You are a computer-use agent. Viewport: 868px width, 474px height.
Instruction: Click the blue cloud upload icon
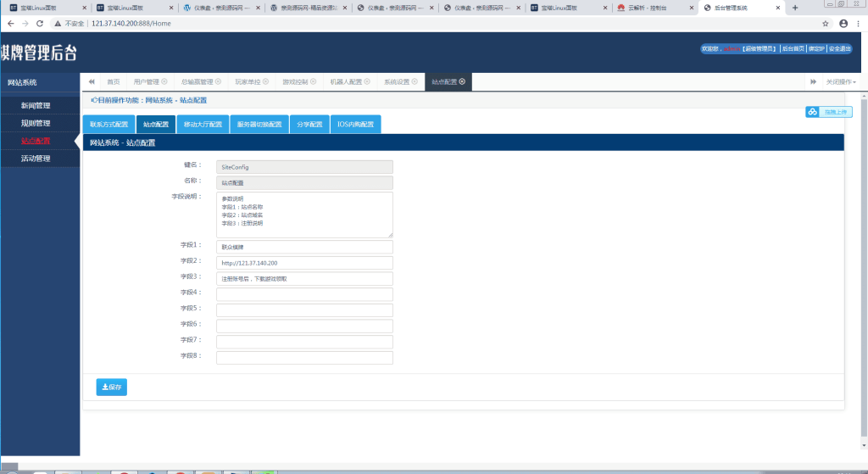click(x=813, y=112)
